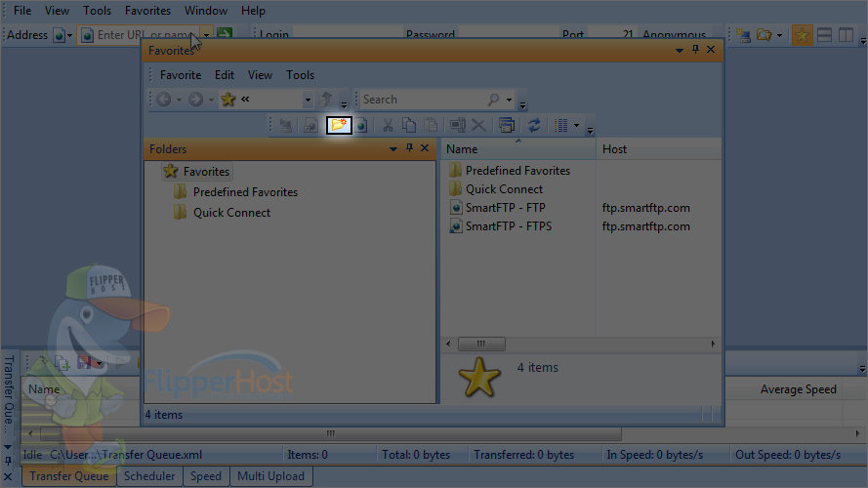Open the Window menu
The width and height of the screenshot is (868, 488).
point(205,11)
